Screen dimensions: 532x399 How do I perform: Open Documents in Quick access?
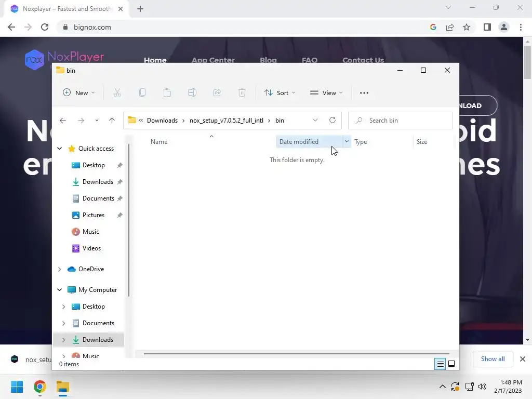click(x=98, y=198)
